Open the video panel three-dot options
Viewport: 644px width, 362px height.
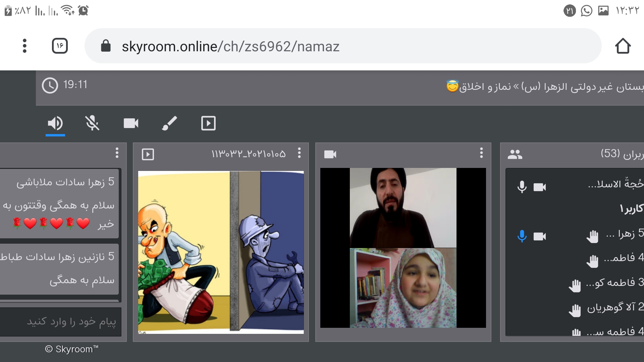pos(481,153)
